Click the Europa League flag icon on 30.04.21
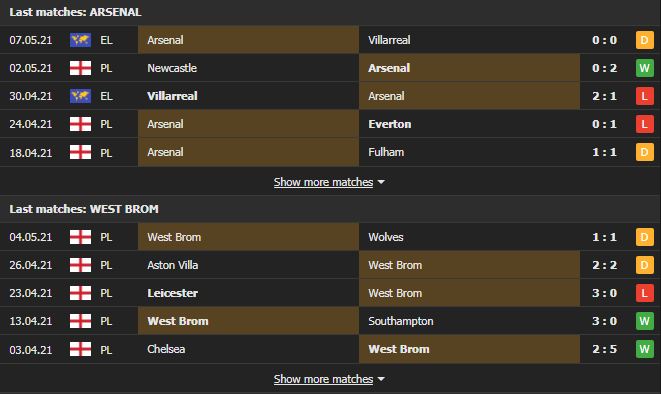 [80, 96]
